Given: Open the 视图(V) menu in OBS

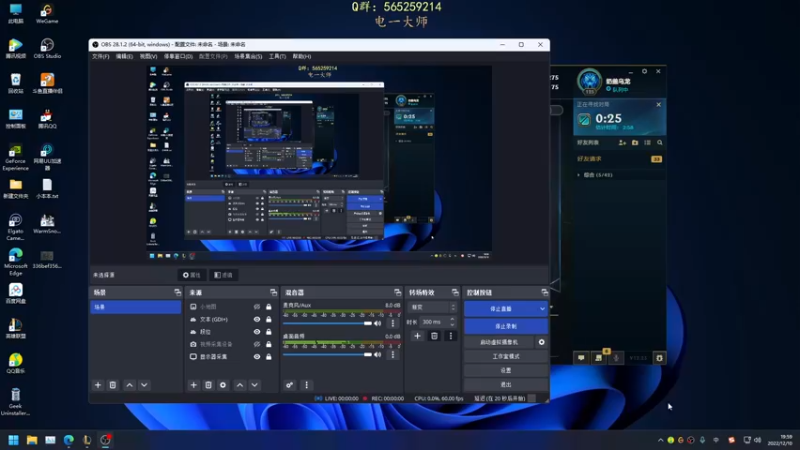Looking at the screenshot, I should point(148,56).
